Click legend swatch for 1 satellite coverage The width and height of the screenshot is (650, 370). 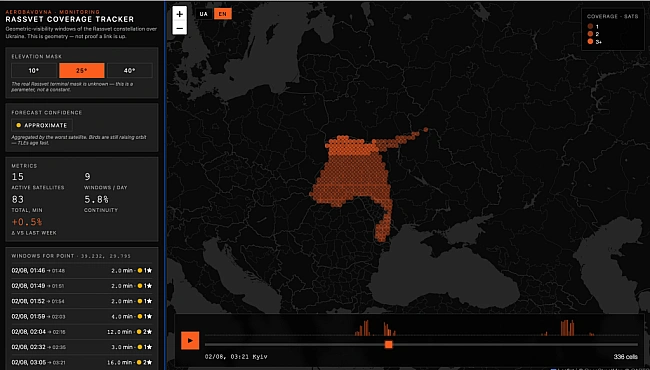(590, 26)
